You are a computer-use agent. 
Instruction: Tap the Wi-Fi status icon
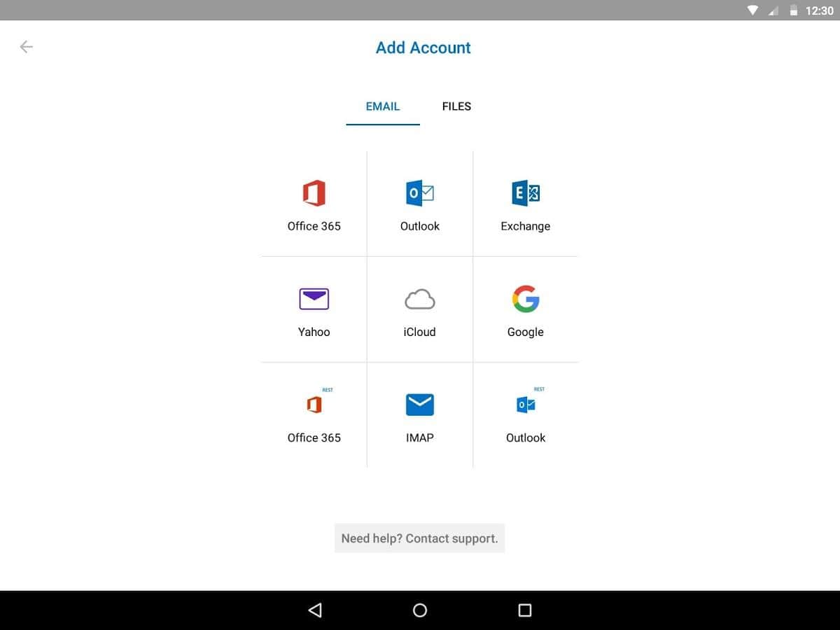click(753, 10)
